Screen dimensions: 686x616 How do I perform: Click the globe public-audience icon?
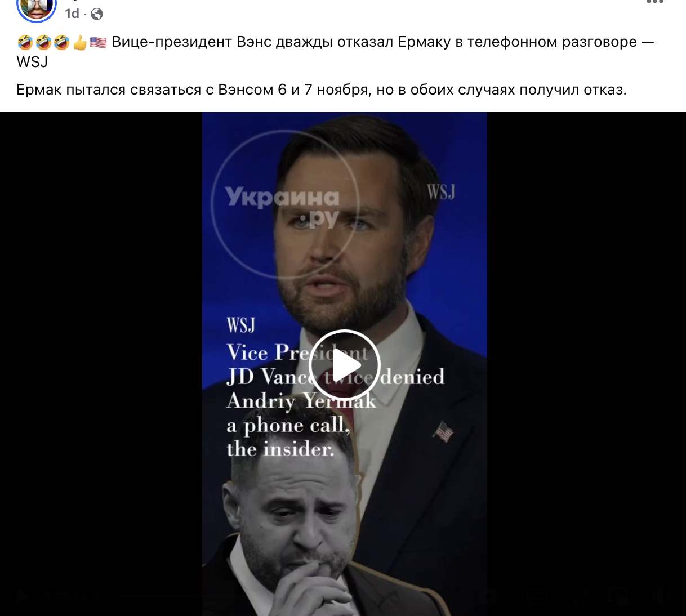click(97, 14)
